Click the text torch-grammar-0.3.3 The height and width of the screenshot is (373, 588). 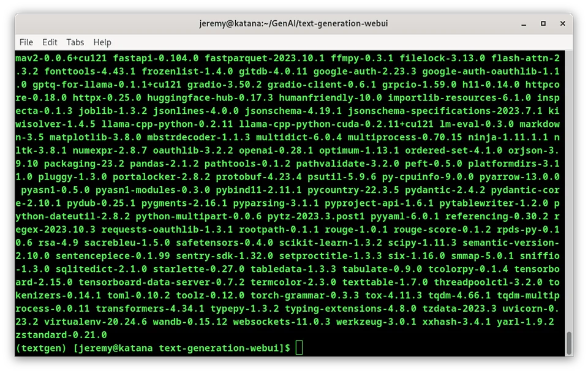(x=305, y=295)
